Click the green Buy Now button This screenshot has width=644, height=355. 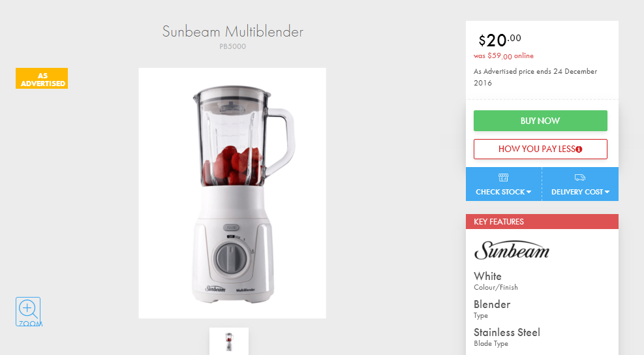click(540, 121)
